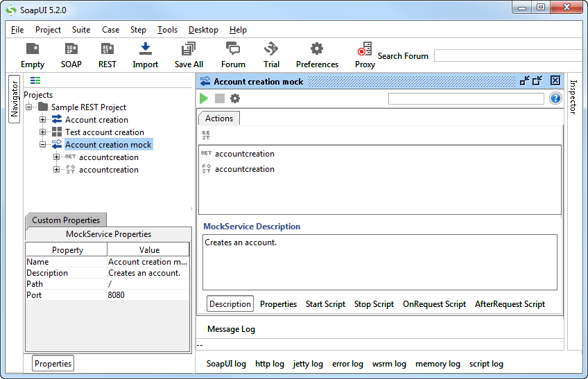Screen dimensions: 588x379
Task: Show the script log
Action: 486,364
